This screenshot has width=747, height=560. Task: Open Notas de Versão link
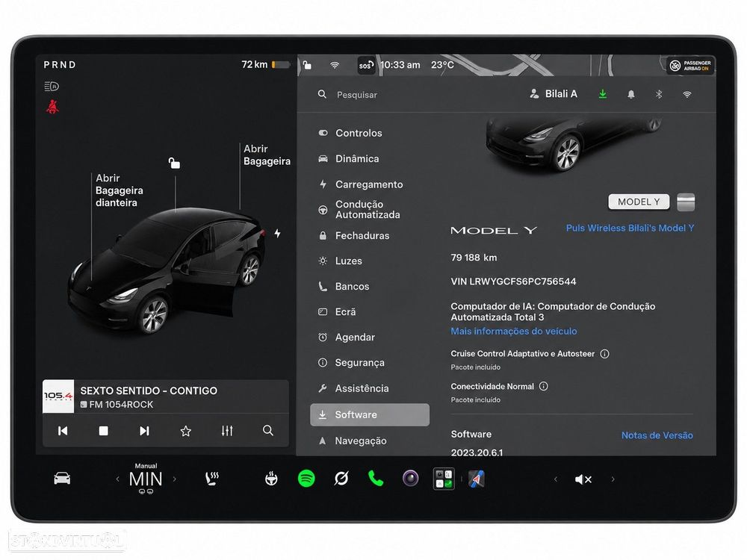click(657, 435)
